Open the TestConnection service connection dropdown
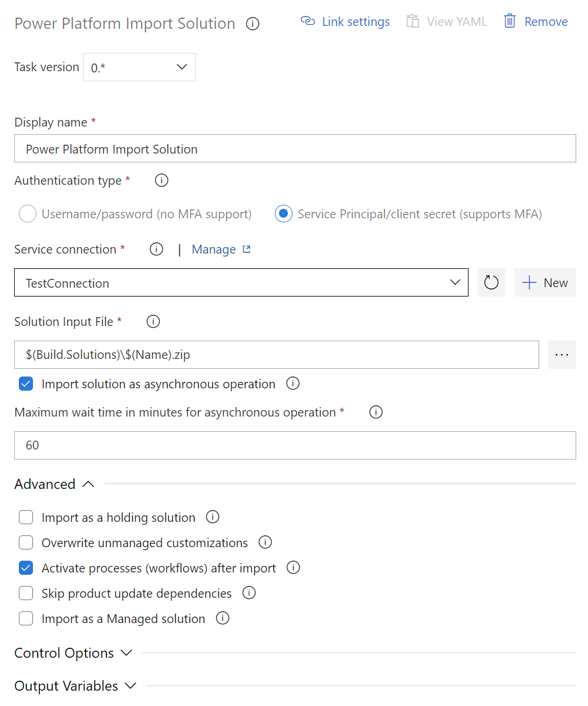 pos(241,283)
